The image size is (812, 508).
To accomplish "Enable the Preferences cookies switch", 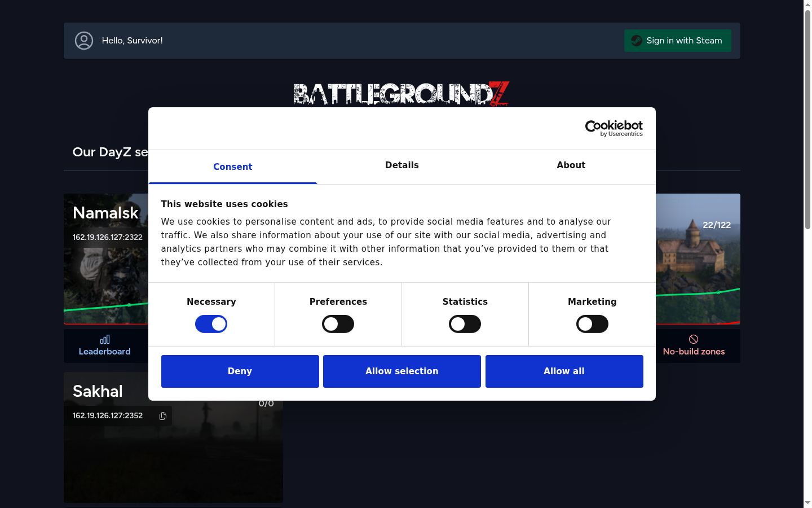I will (x=338, y=324).
